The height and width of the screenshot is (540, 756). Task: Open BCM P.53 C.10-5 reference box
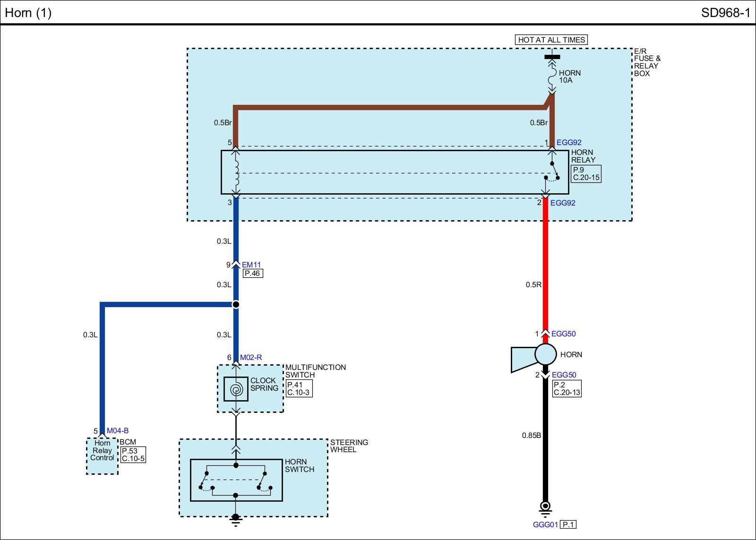coord(133,455)
